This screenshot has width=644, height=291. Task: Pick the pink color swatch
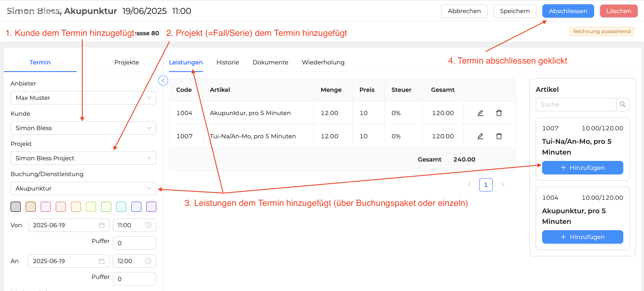point(46,207)
